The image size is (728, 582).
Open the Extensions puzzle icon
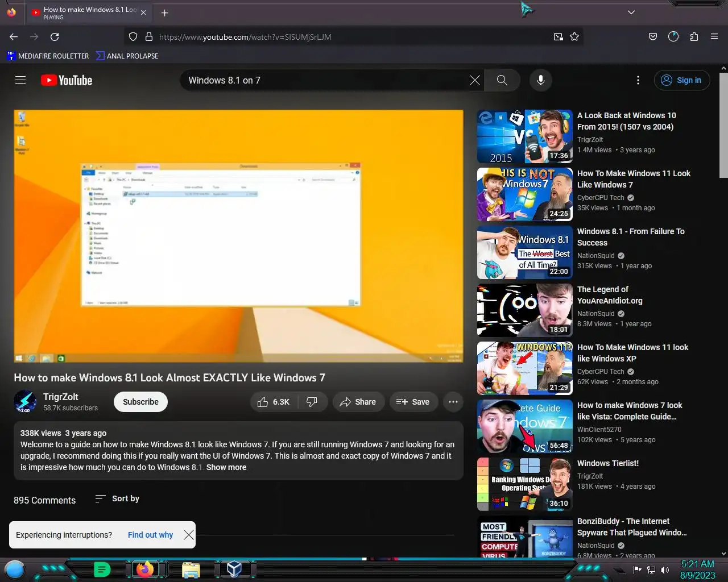coord(694,37)
